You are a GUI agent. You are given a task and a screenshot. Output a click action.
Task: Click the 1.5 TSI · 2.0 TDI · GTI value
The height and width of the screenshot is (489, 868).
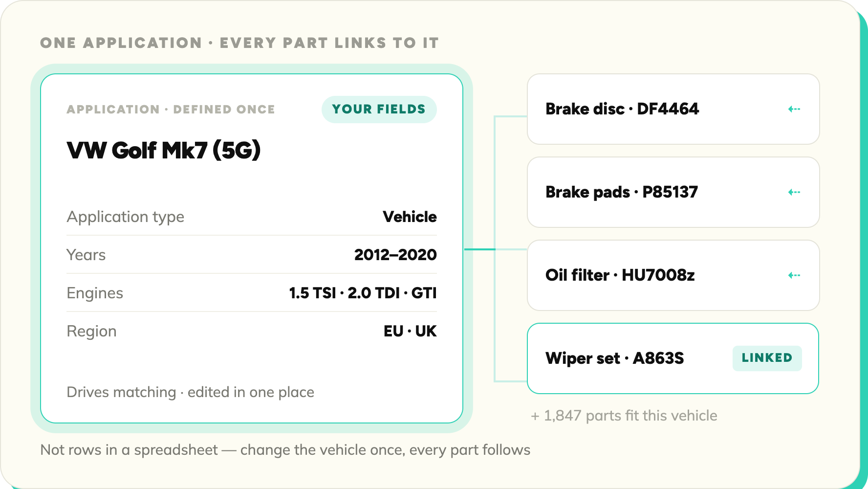363,293
